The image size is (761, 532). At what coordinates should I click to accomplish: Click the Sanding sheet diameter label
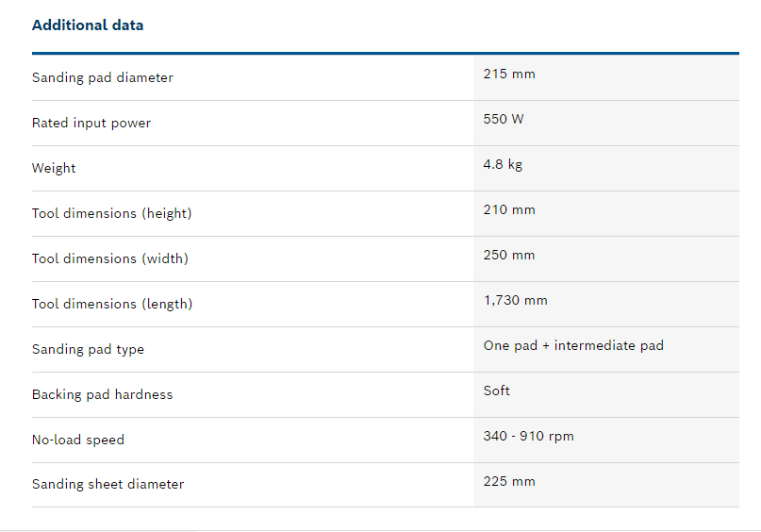pos(108,484)
